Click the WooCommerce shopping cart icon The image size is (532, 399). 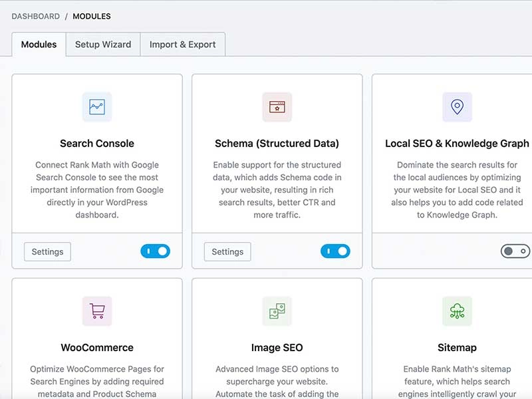click(97, 311)
